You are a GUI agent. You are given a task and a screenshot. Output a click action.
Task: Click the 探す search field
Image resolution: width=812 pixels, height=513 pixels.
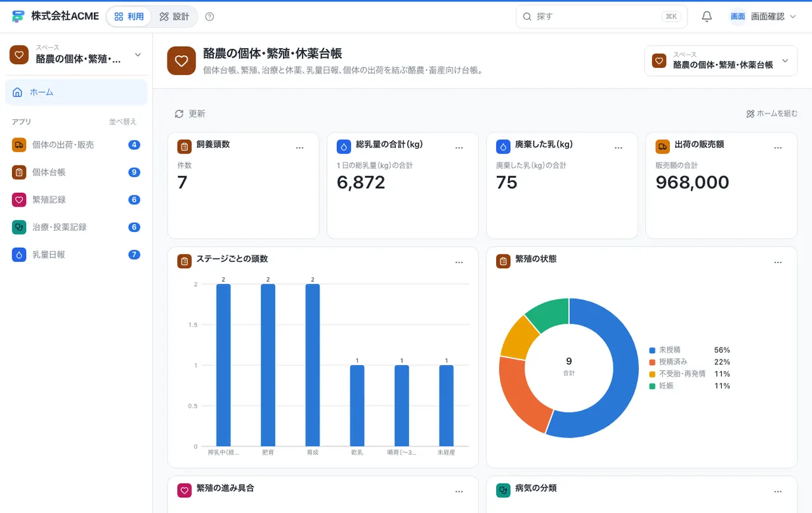tap(601, 16)
